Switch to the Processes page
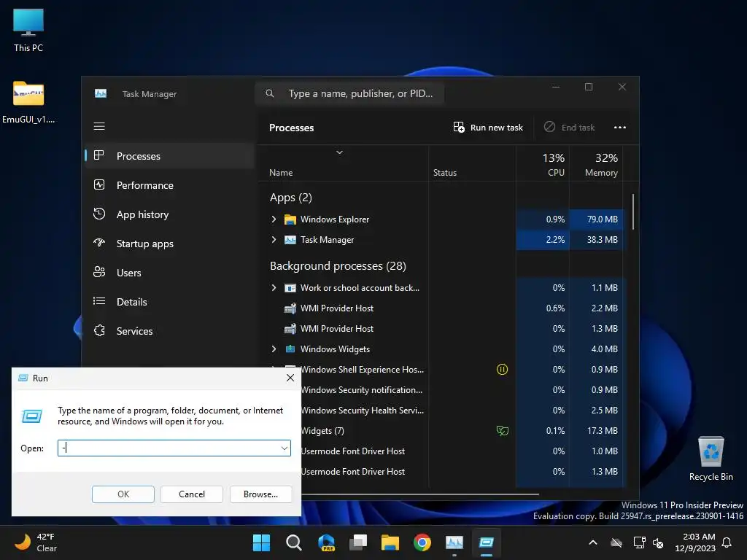747x560 pixels. click(169, 156)
